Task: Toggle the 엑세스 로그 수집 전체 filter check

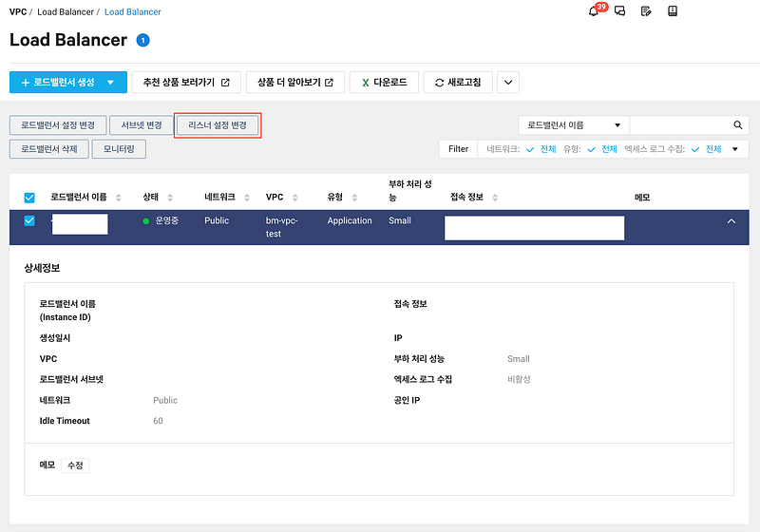Action: click(x=695, y=149)
